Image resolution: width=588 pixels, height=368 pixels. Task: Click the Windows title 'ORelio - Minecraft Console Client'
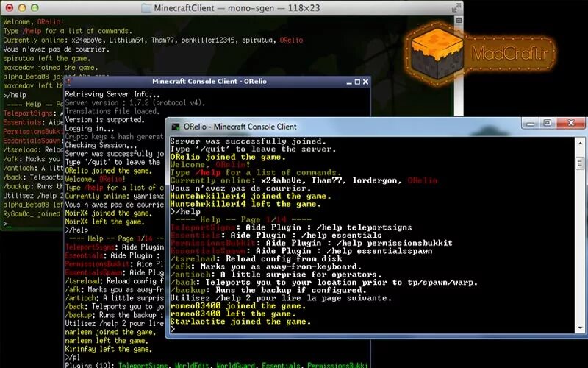[240, 127]
